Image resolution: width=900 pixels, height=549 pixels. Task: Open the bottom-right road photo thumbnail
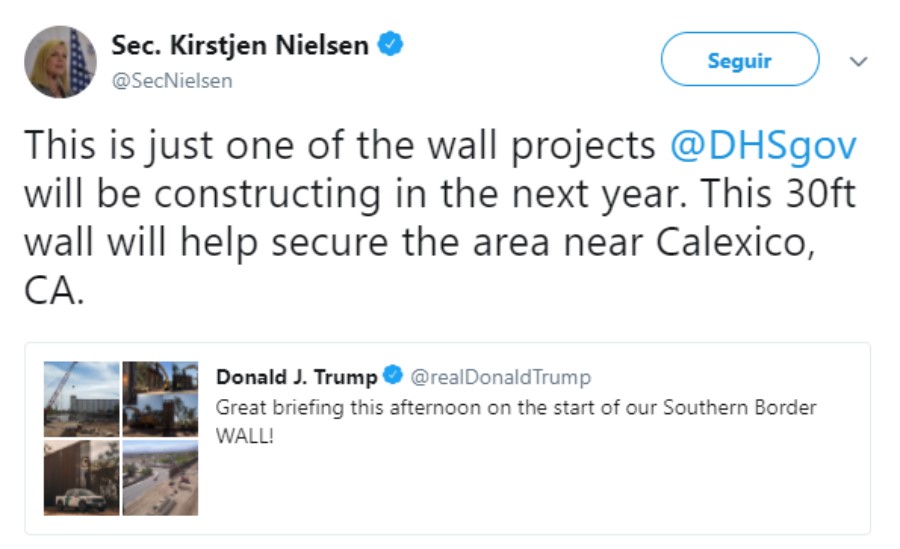pos(160,478)
